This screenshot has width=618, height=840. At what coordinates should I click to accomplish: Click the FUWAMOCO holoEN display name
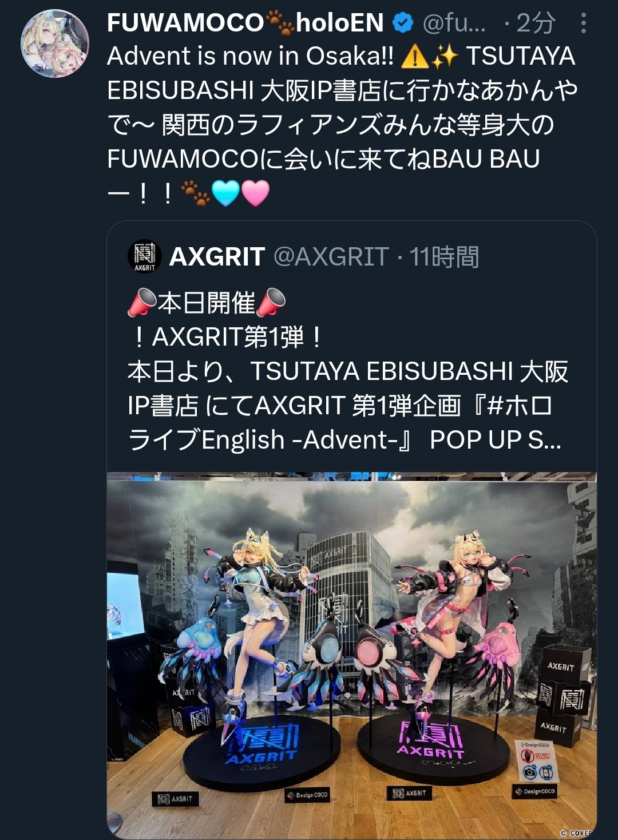(x=245, y=23)
